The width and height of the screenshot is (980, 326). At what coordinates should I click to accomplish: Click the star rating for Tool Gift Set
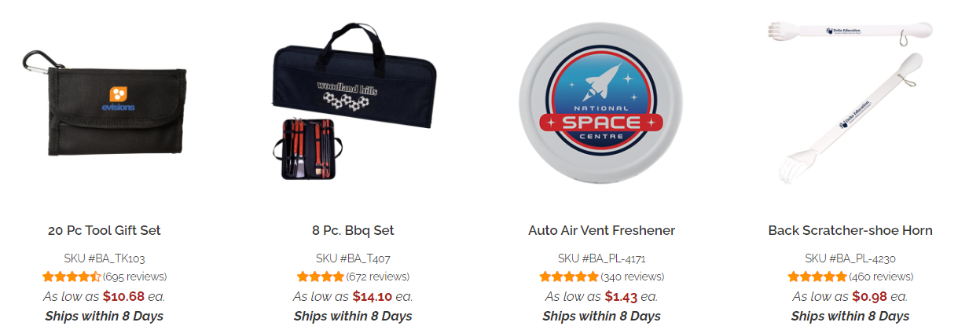[x=72, y=277]
